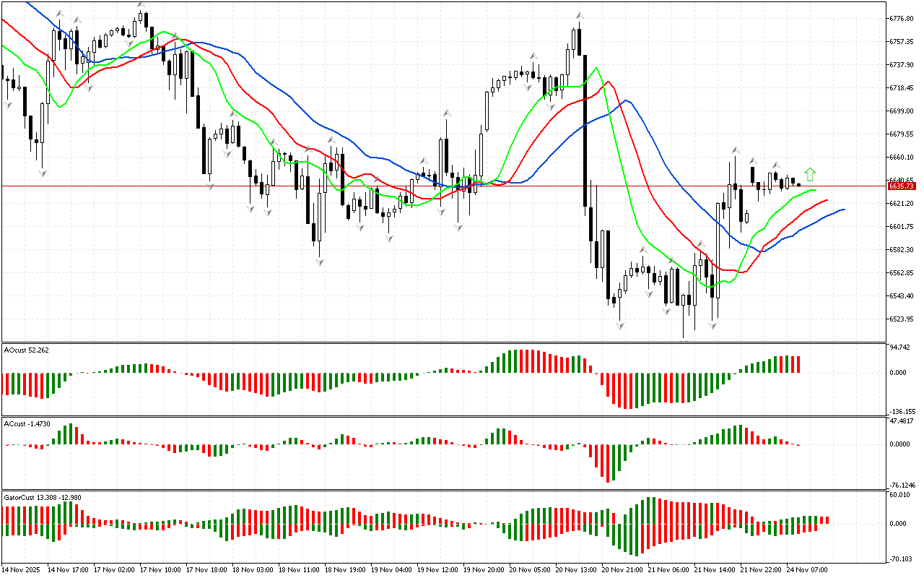
Task: Click the ACcust -1.4730 indicator label
Action: coord(27,423)
